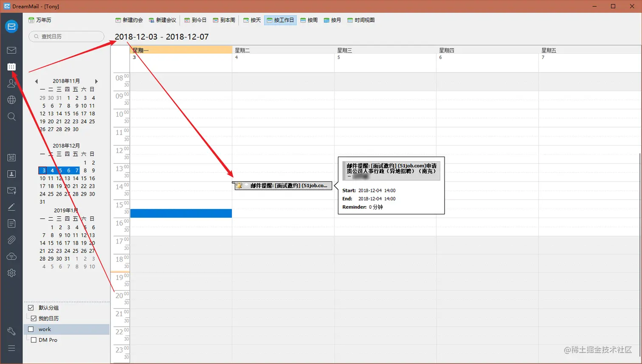Open the sidebar calendar-30 date icon
642x364 pixels.
click(x=11, y=157)
